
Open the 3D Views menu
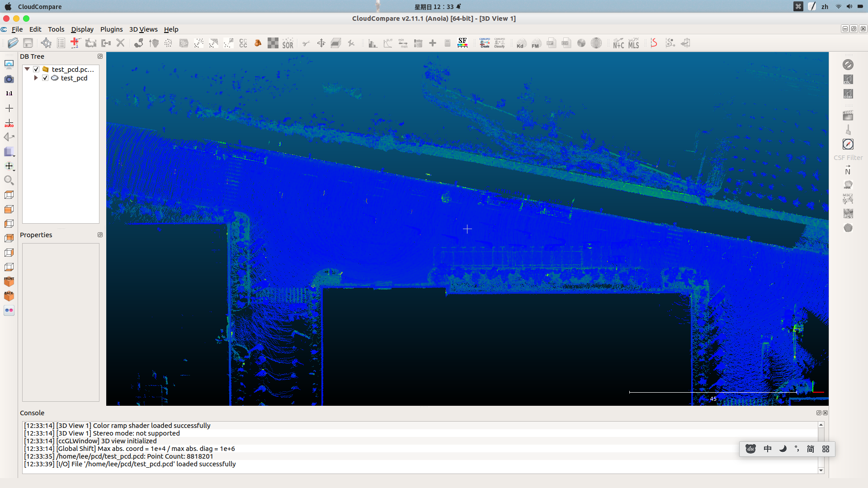(x=143, y=29)
